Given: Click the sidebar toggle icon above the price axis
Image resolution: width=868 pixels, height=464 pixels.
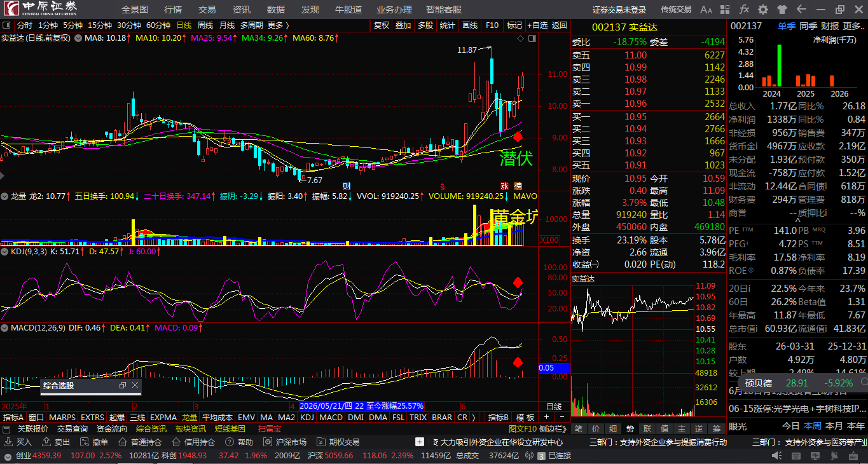Looking at the screenshot, I should (532, 38).
